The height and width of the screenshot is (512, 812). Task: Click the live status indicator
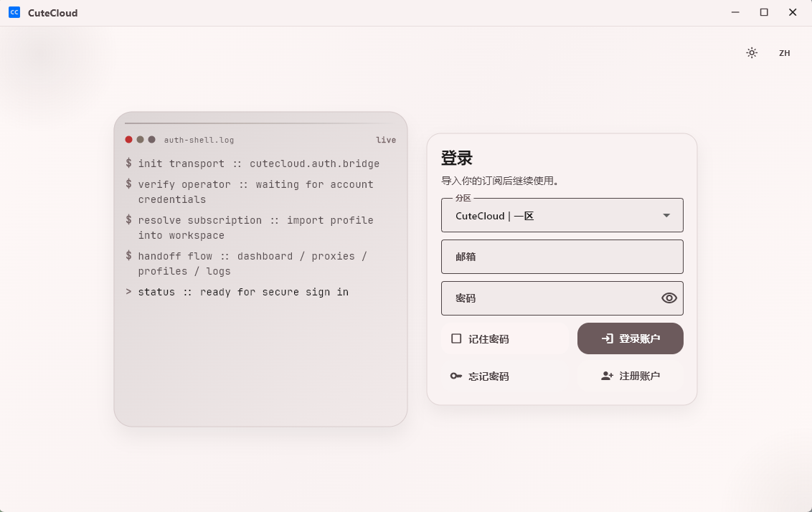386,140
